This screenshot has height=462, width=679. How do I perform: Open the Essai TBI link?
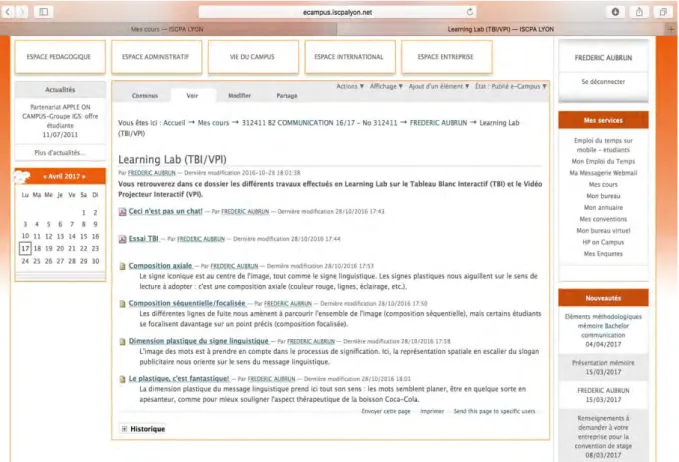[x=143, y=239]
